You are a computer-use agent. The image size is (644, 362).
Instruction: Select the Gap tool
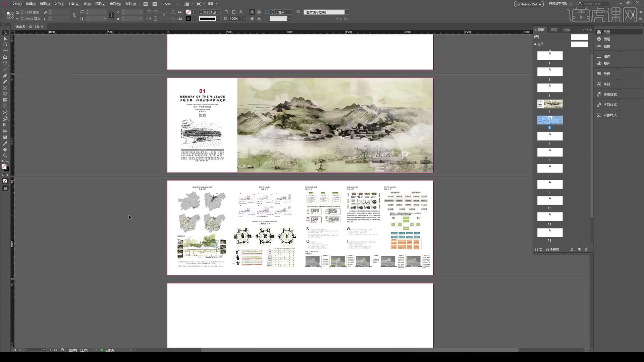coord(5,51)
